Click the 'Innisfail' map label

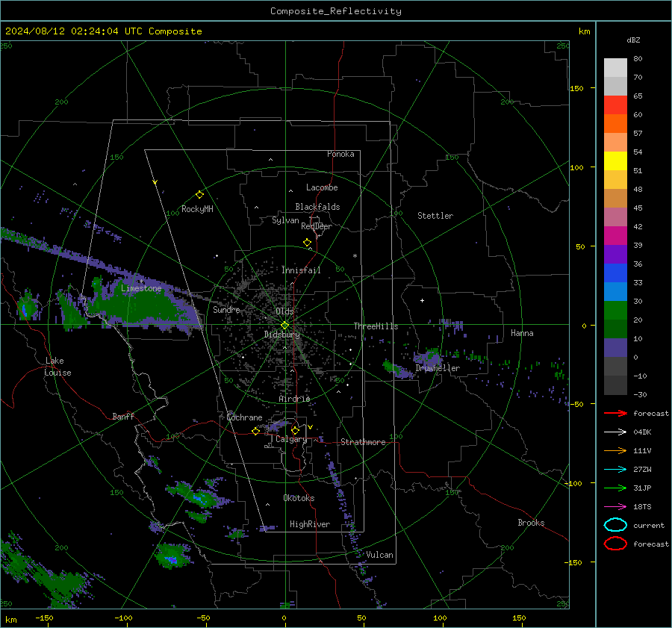point(301,270)
